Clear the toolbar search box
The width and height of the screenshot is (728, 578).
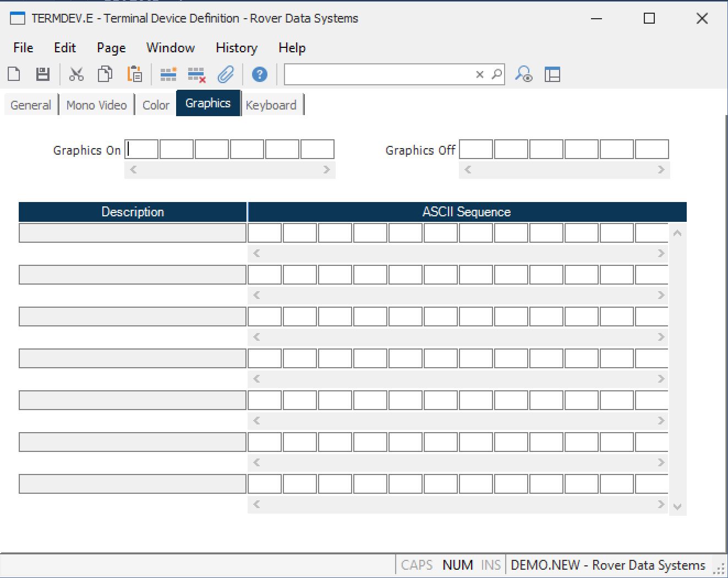pyautogui.click(x=479, y=74)
